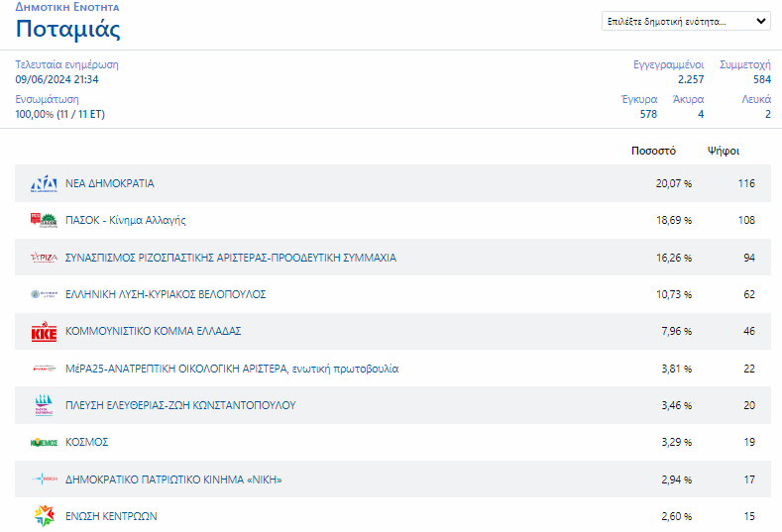
Task: Click the 7,96 % percentage cell
Action: click(677, 331)
